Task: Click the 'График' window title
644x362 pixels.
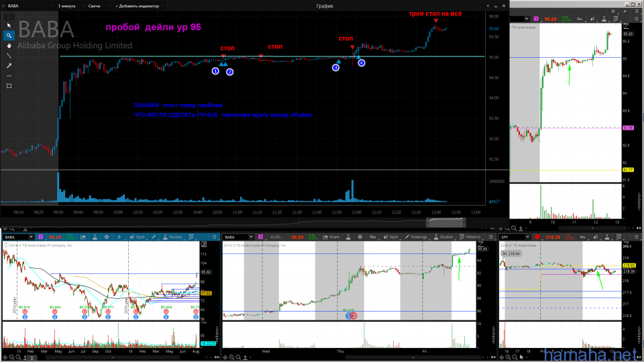Action: coord(325,6)
